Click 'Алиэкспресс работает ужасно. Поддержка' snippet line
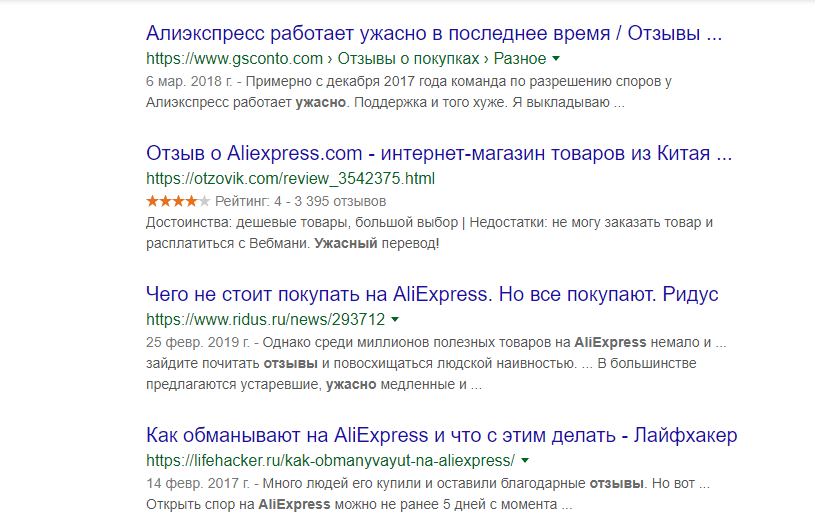 [385, 102]
